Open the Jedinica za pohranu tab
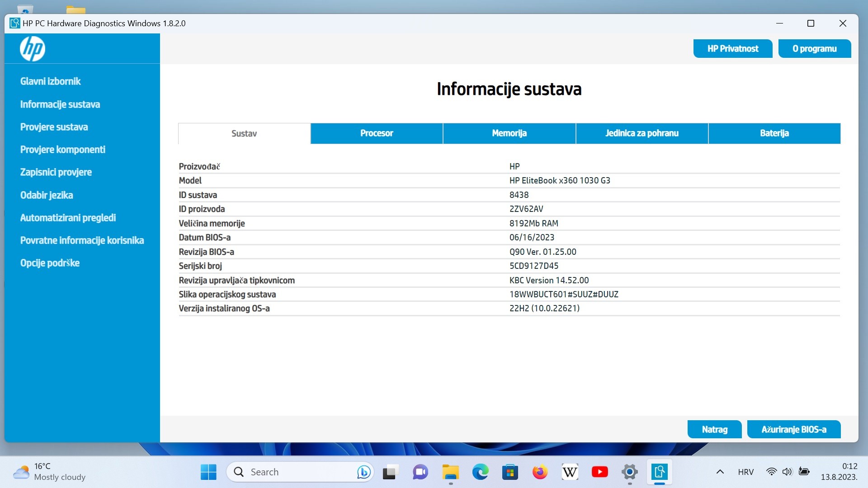Viewport: 868px width, 488px height. click(642, 133)
